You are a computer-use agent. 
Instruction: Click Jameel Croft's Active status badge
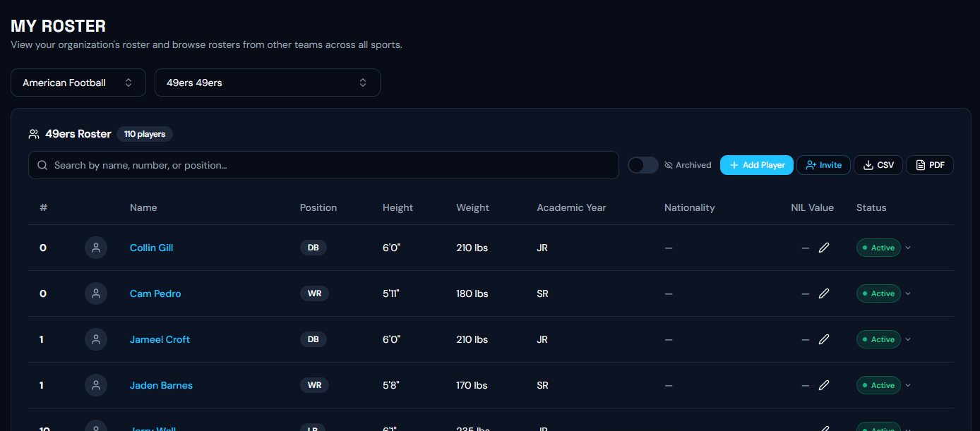coord(878,339)
